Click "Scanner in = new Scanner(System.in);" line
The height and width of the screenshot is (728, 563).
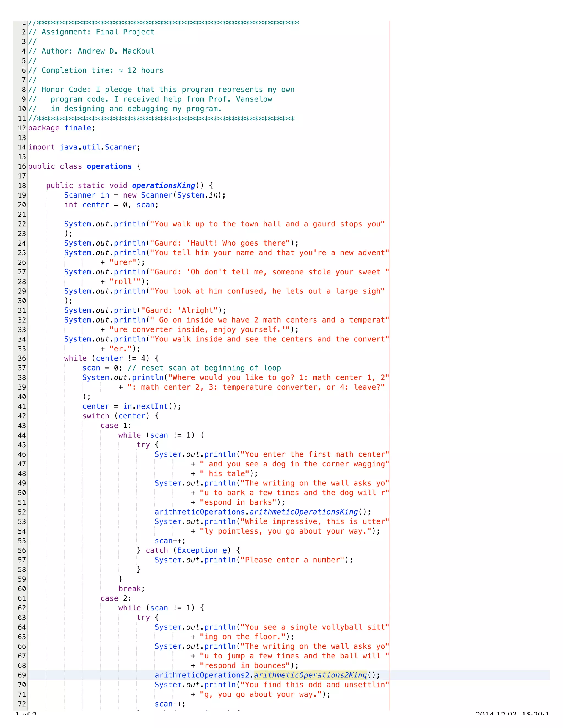click(145, 195)
